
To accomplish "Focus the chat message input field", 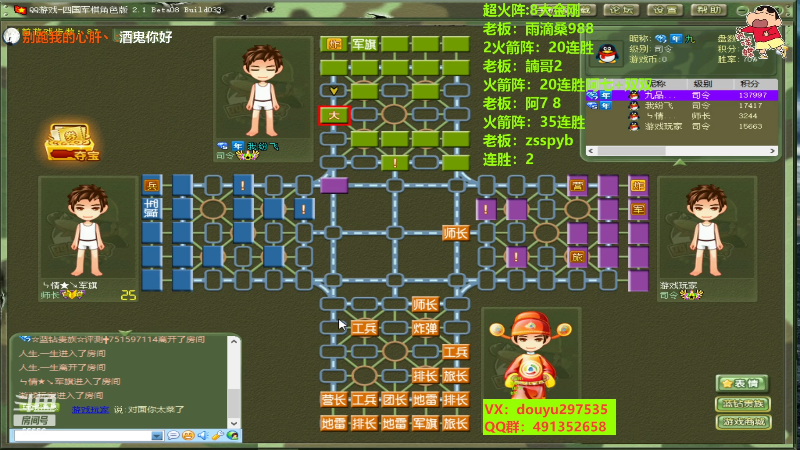I will 83,436.
